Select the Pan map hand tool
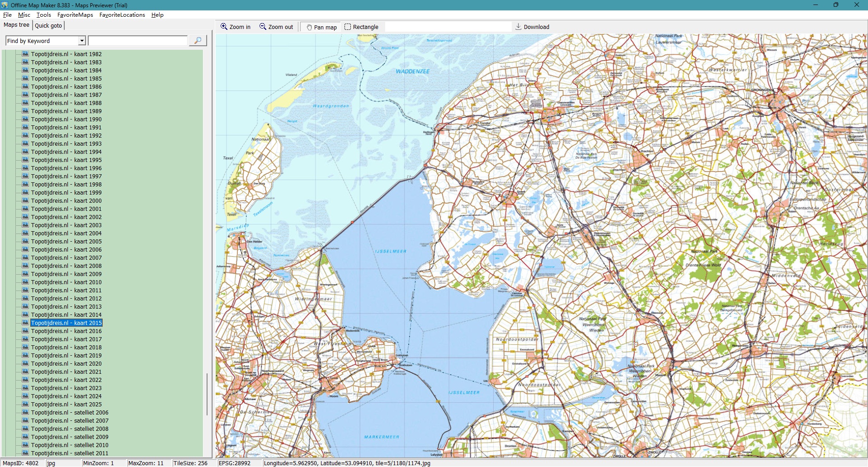Image resolution: width=868 pixels, height=467 pixels. click(x=309, y=27)
